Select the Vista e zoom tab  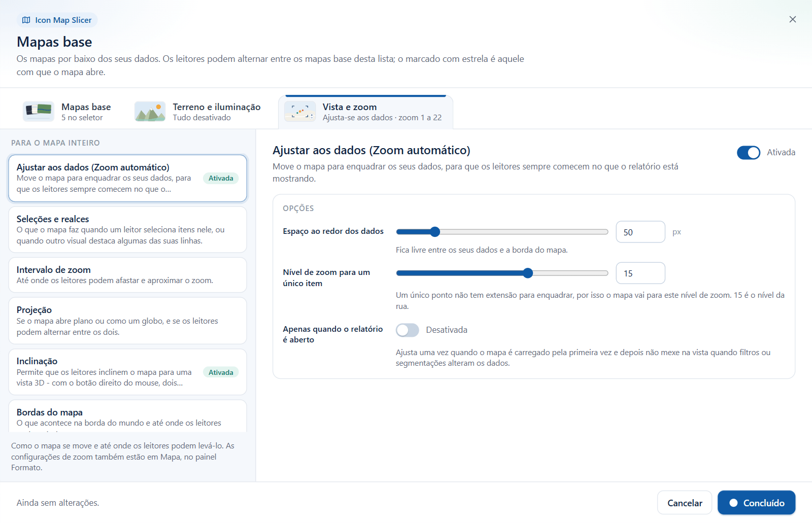[x=365, y=112]
